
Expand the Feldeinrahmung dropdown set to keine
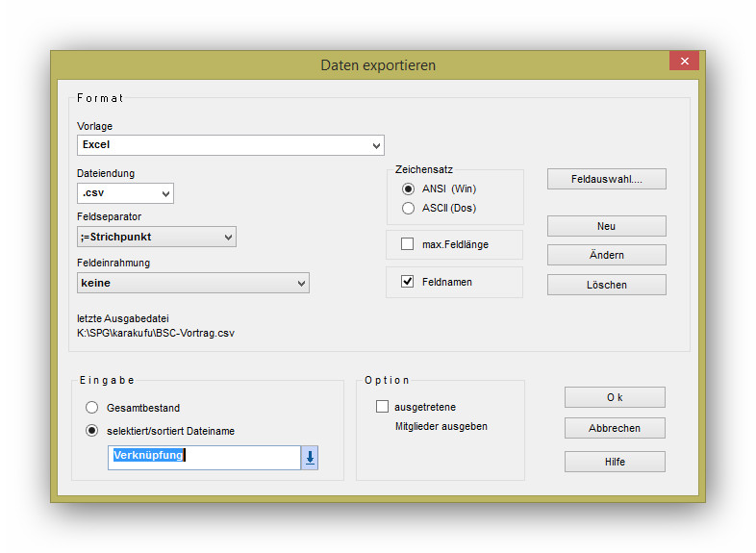(193, 283)
